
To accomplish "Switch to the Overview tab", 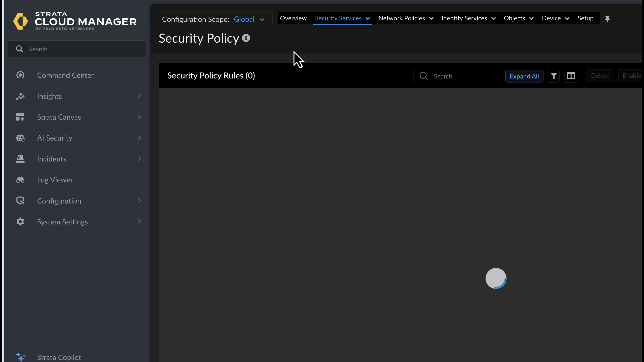I will click(293, 18).
